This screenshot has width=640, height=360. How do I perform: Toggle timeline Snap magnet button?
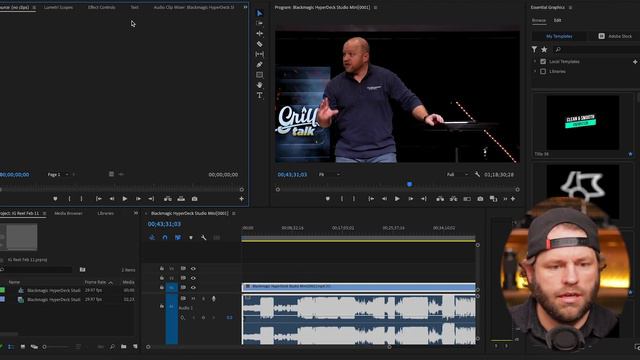(165, 237)
